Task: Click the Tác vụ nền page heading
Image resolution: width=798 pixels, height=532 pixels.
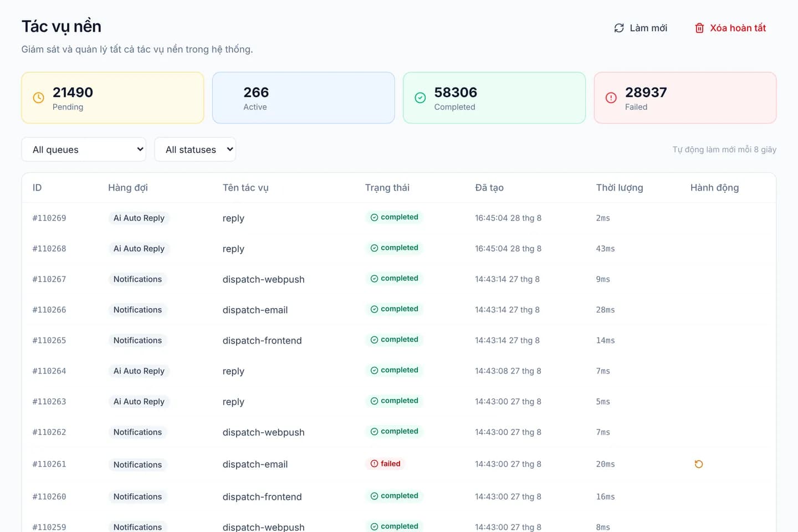Action: coord(62,27)
